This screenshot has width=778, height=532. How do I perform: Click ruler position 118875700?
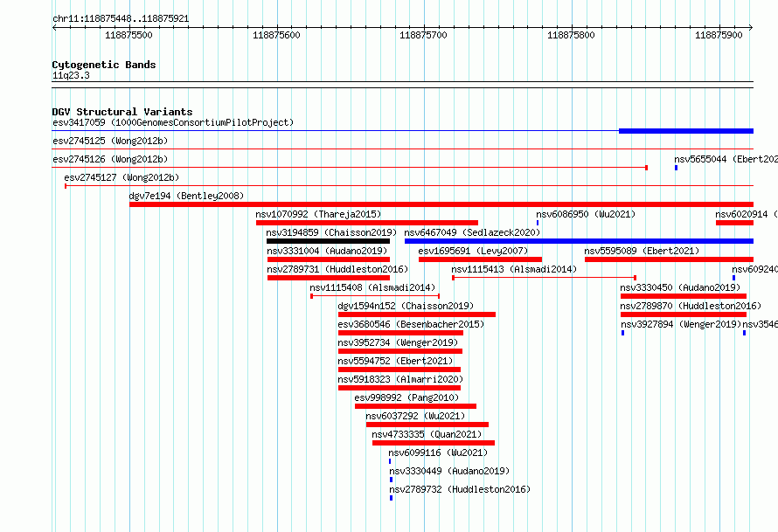[424, 35]
